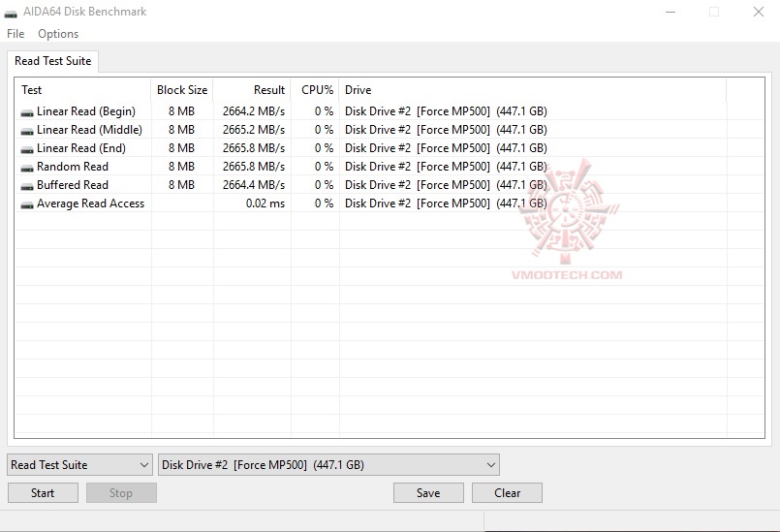Sort by the Result column header
The width and height of the screenshot is (780, 532).
coord(252,90)
